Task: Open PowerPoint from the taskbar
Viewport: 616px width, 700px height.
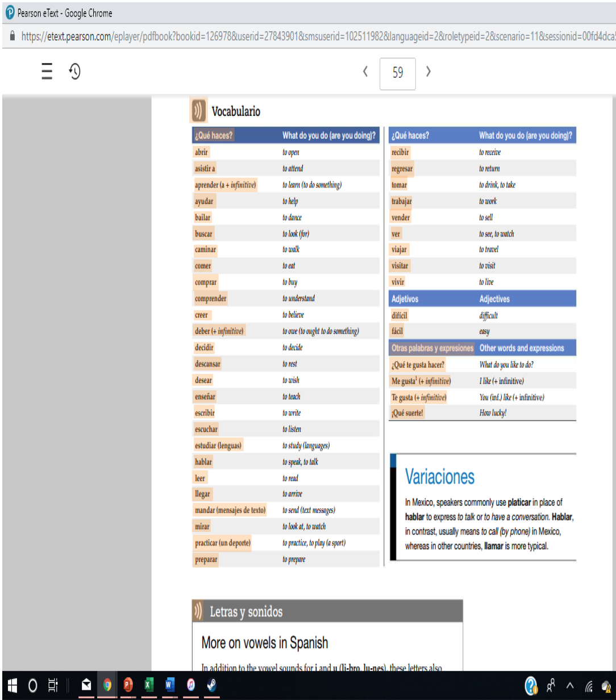Action: 128,686
